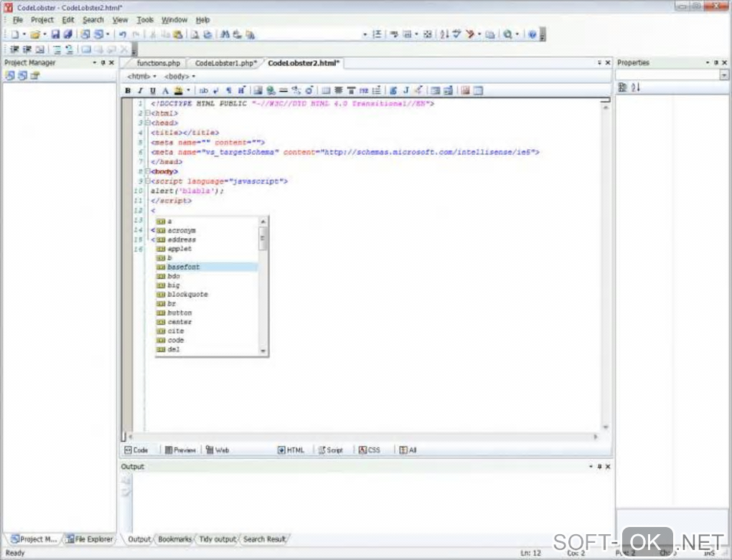Apply Italic formatting in the HTML toolbar
The width and height of the screenshot is (732, 560).
click(140, 90)
